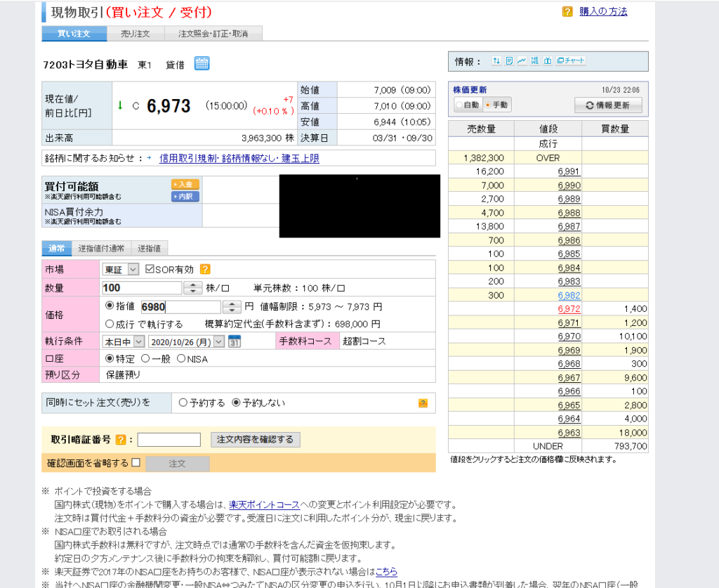Open the gift box (株主優待) info icon
Image resolution: width=719 pixels, height=588 pixels.
(x=548, y=60)
